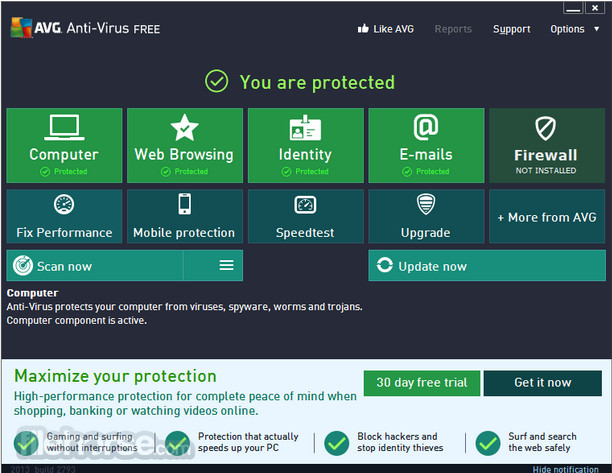Open the Support menu
This screenshot has height=473, width=612.
click(511, 29)
